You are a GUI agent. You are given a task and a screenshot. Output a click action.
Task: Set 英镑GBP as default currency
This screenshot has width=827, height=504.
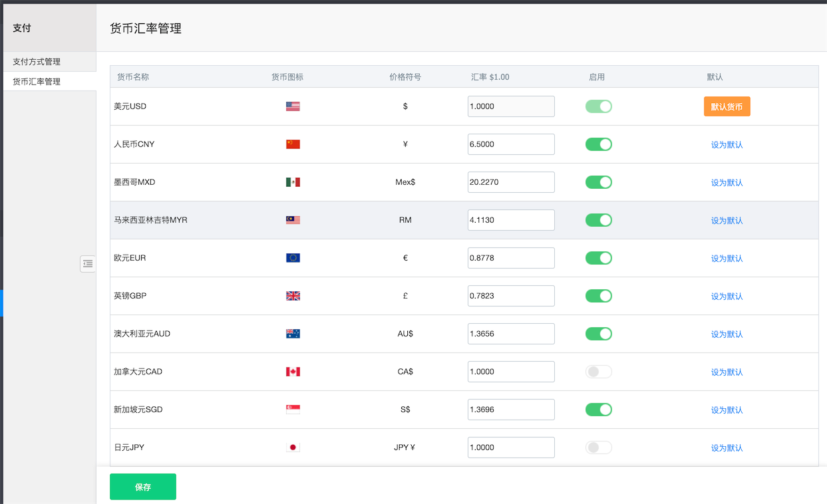727,297
